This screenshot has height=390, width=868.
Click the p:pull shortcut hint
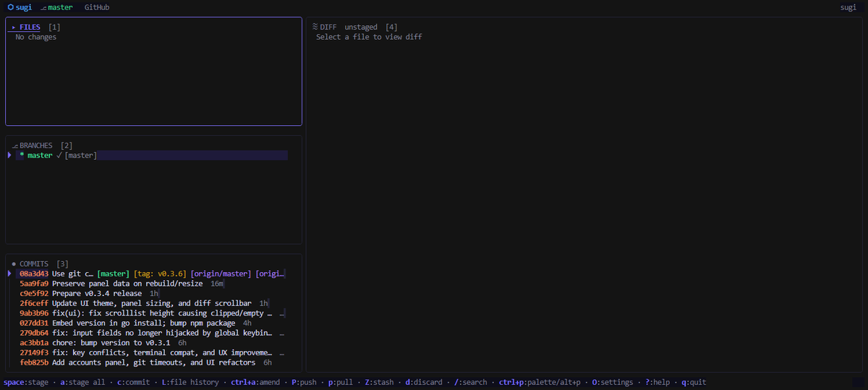[340, 382]
